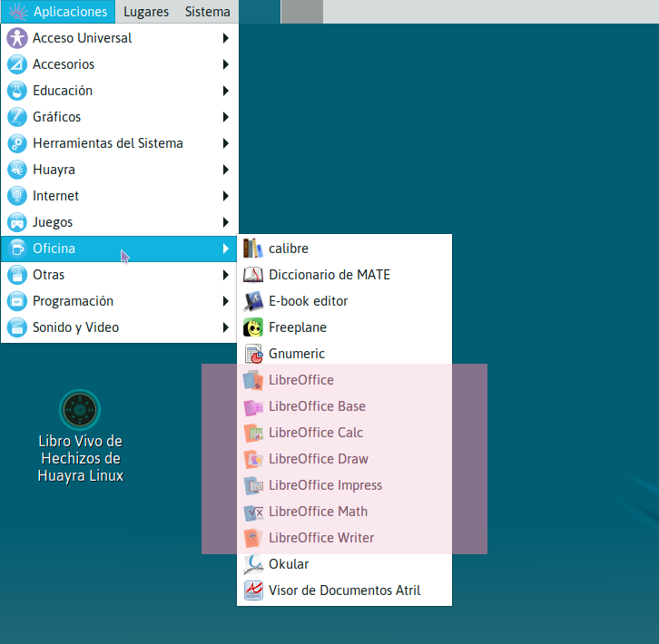Click the LibreOffice Impress icon
Screen dimensions: 659x644
coord(253,485)
